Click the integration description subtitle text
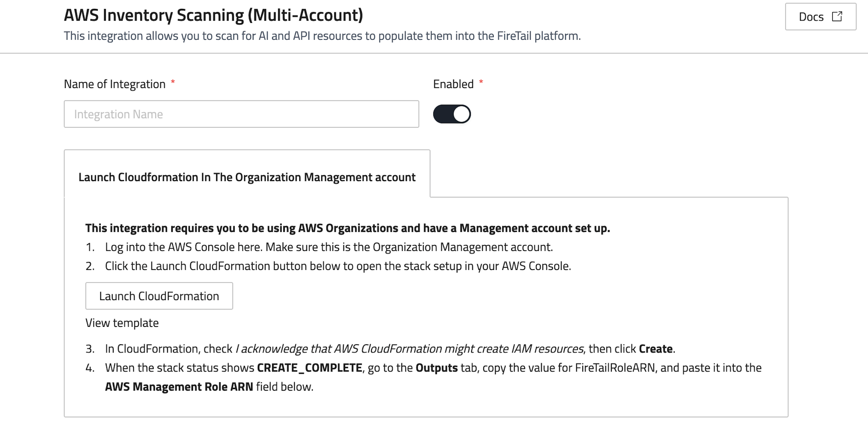 click(x=322, y=36)
